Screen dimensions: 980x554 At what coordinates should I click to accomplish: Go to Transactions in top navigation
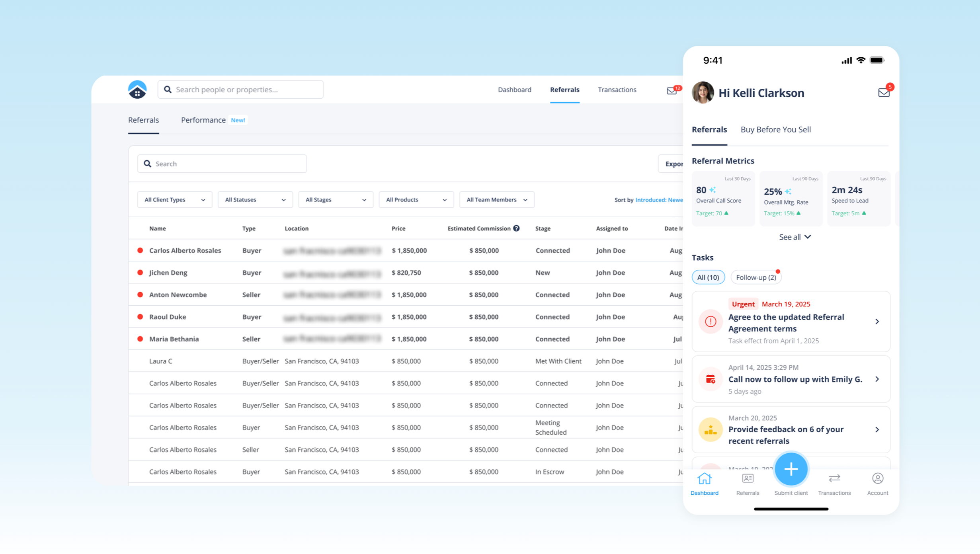(x=617, y=90)
